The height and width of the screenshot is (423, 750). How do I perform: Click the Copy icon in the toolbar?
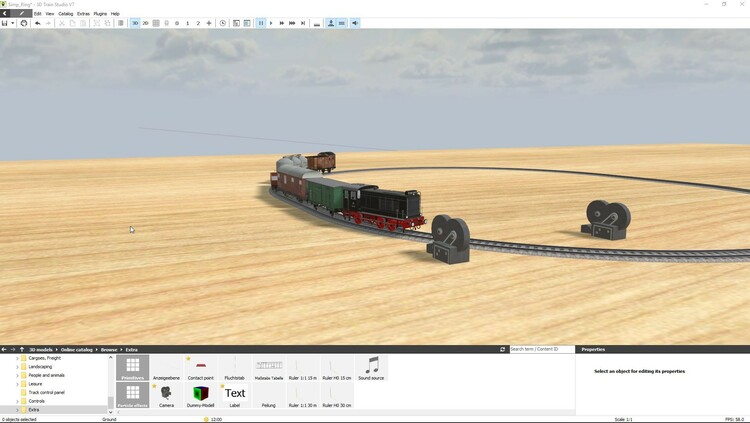(72, 23)
